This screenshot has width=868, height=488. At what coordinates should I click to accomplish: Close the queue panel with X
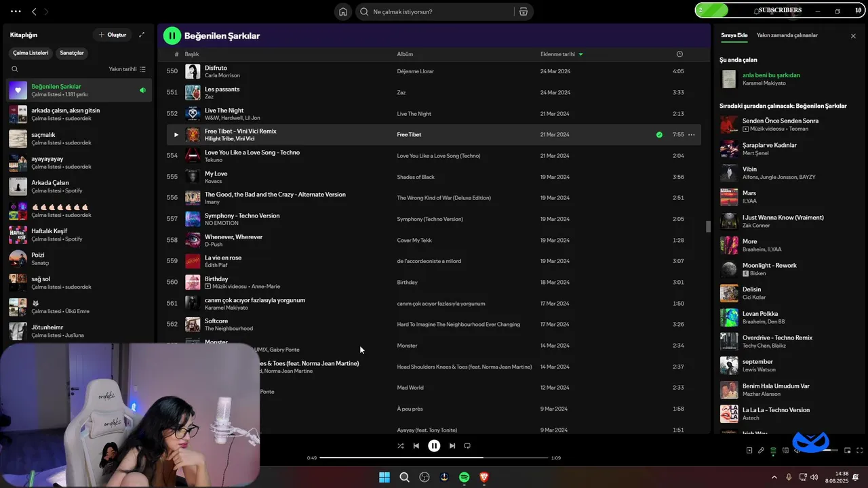pyautogui.click(x=853, y=36)
